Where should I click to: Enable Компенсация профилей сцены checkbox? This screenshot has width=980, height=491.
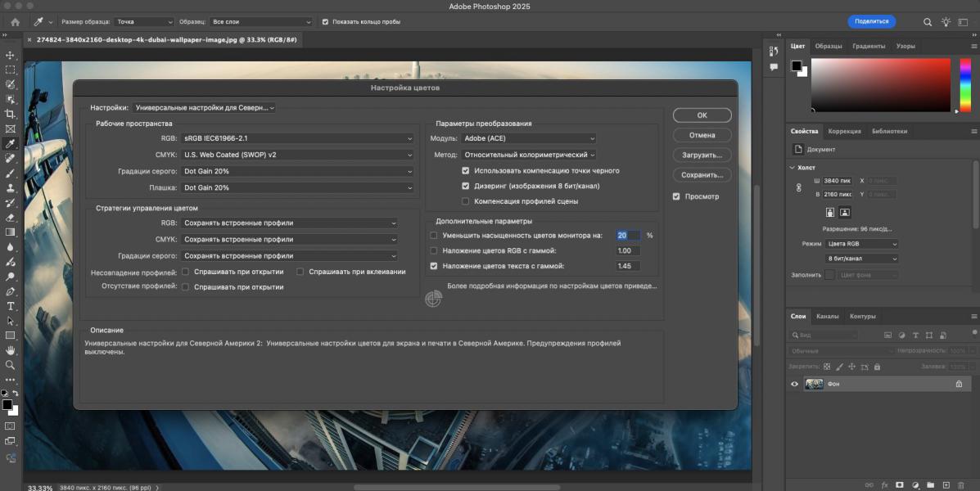(466, 201)
